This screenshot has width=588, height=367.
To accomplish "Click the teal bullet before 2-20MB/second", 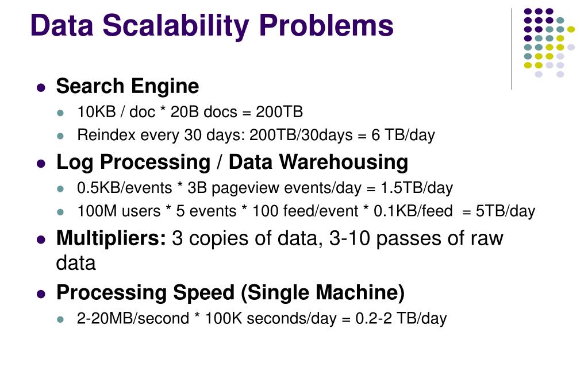I will tap(60, 319).
